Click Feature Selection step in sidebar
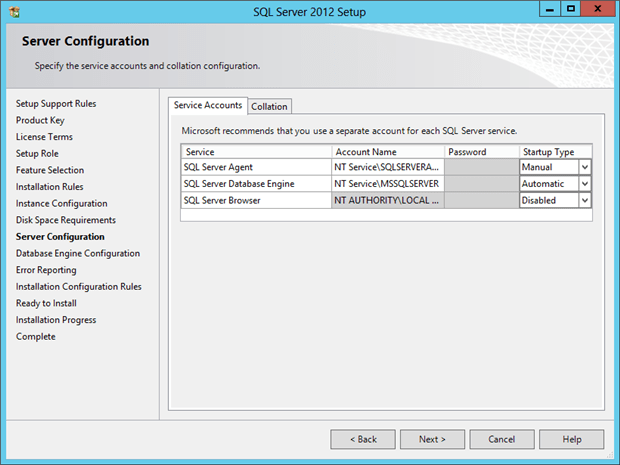Viewport: 620px width, 465px height. pyautogui.click(x=50, y=170)
